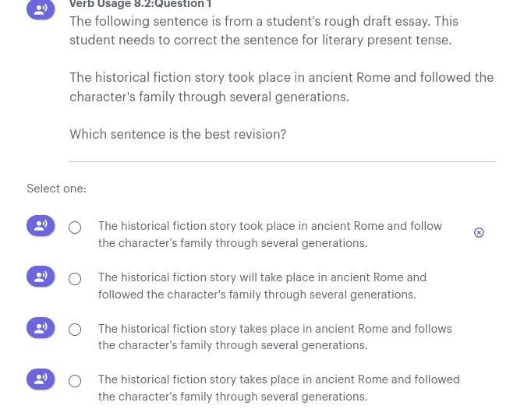Click the horizontal divider below the question
This screenshot has width=531, height=420.
pos(282,162)
